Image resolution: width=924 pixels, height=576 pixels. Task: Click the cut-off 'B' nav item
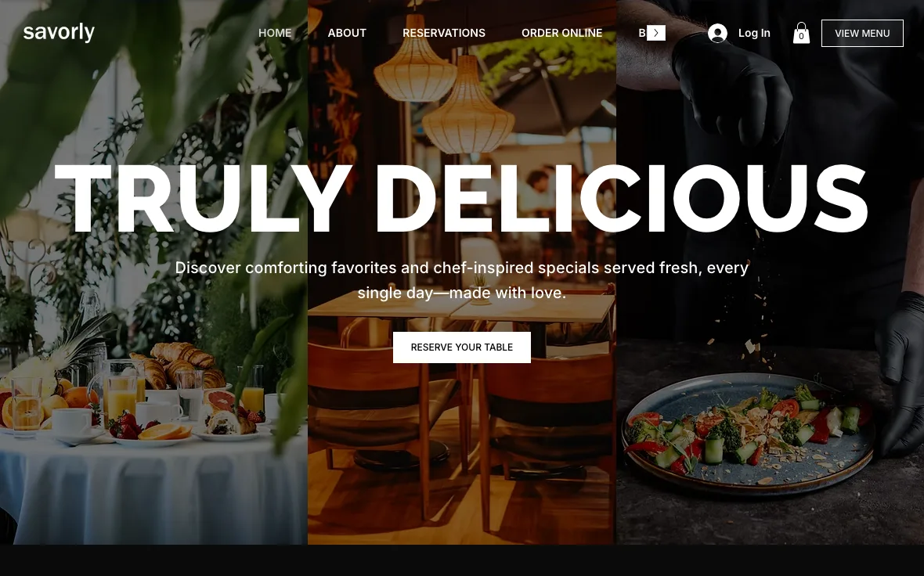point(642,33)
